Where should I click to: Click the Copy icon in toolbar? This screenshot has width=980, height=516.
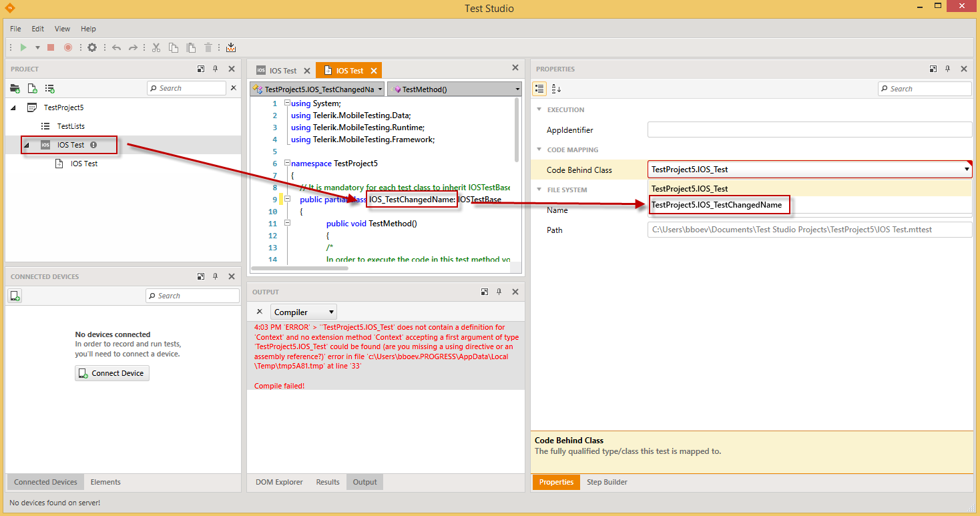[174, 47]
